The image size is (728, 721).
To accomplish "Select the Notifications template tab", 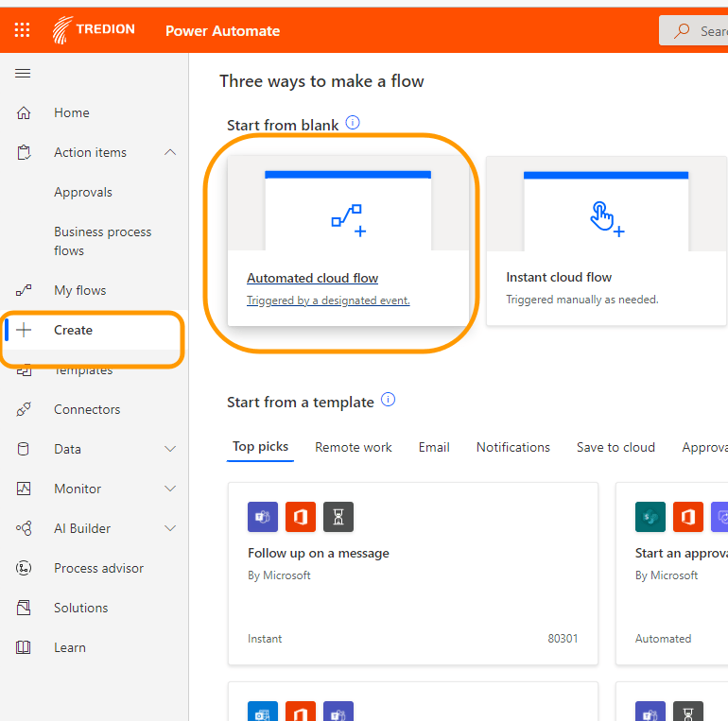I will point(512,448).
